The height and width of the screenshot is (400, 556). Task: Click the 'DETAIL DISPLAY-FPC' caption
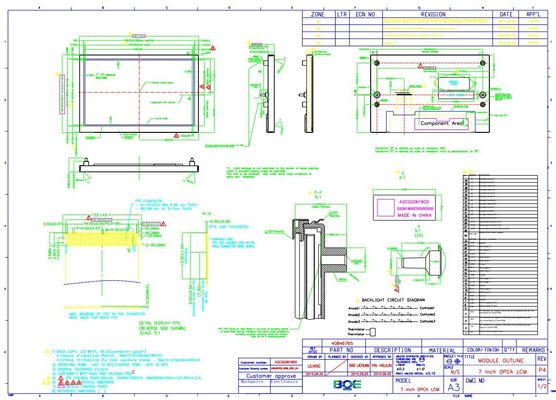click(x=160, y=323)
